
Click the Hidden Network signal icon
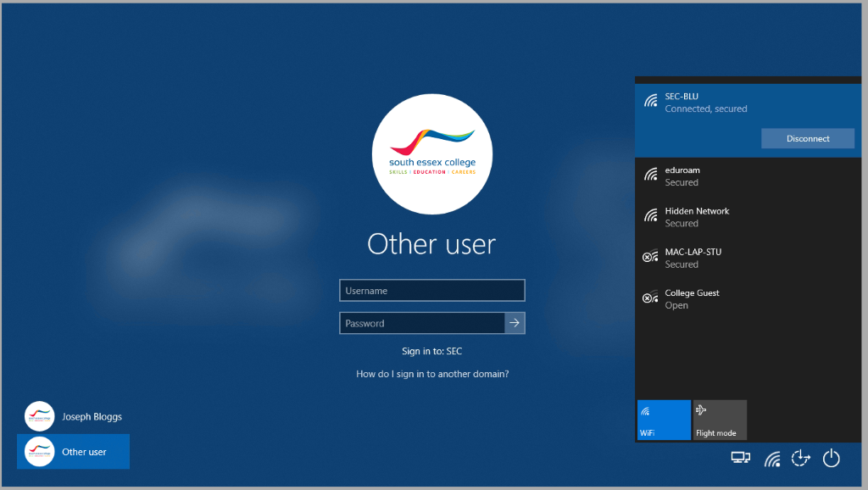coord(650,214)
